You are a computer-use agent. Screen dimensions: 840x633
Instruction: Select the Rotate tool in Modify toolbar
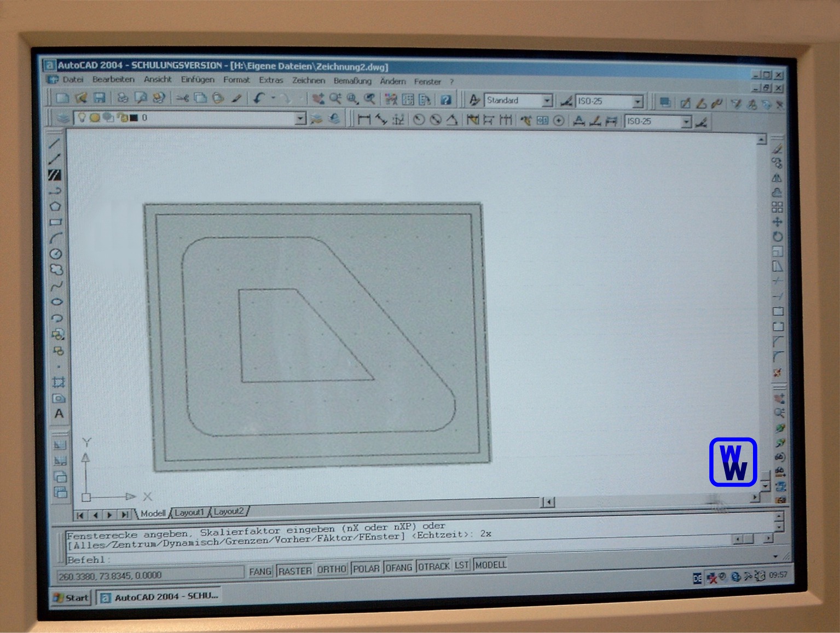tap(777, 237)
